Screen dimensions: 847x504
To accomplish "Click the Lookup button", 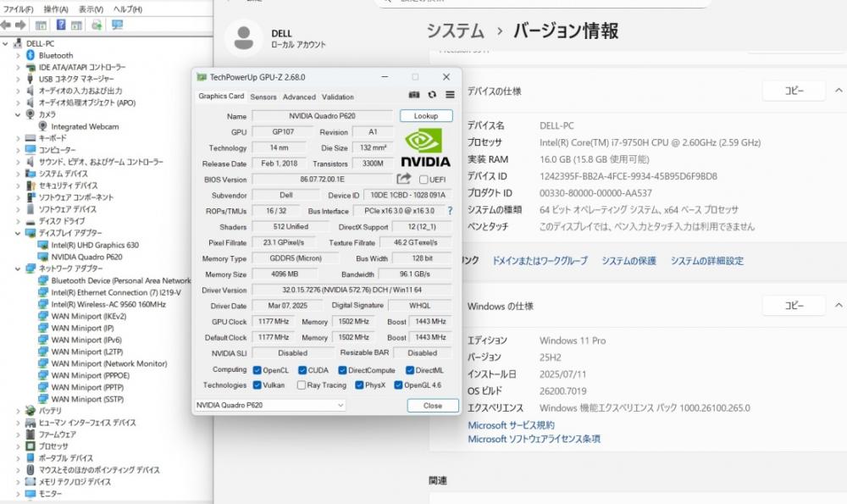I will 426,115.
